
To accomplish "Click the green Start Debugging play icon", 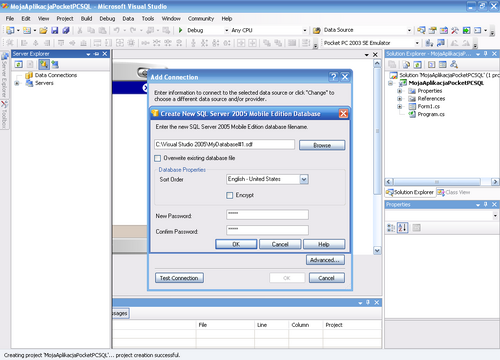I will pyautogui.click(x=180, y=30).
